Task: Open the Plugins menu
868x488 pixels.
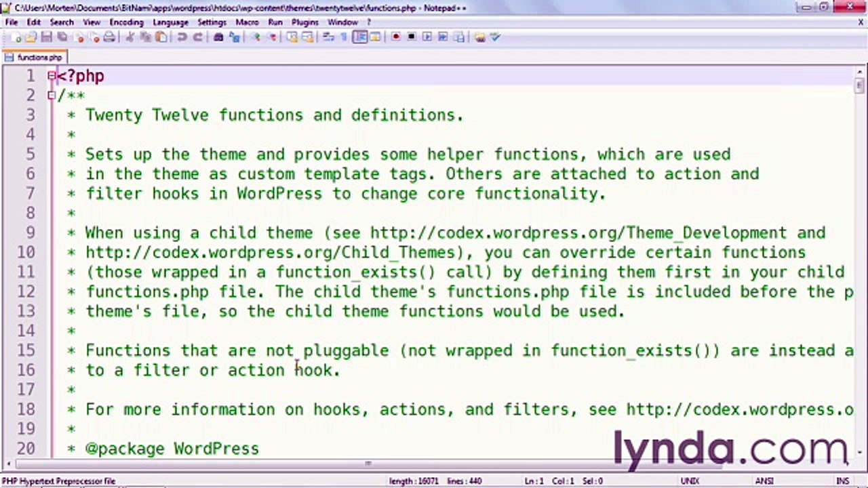Action: 305,22
